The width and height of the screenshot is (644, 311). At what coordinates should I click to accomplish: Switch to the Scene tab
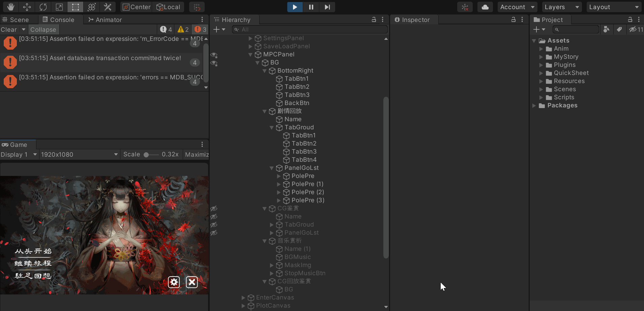click(x=16, y=20)
